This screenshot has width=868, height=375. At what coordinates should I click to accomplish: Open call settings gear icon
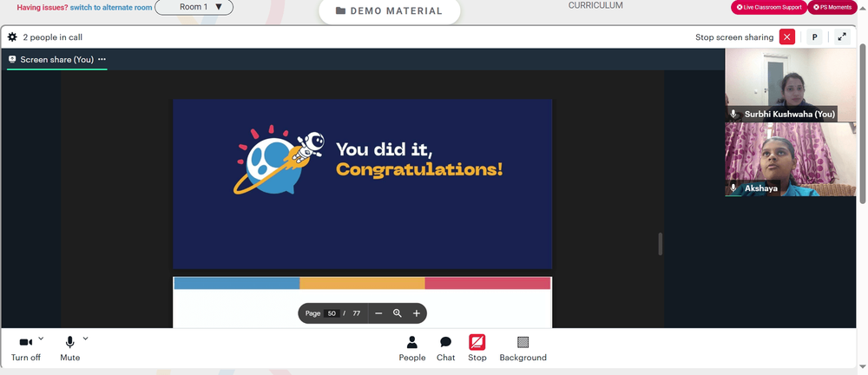12,37
